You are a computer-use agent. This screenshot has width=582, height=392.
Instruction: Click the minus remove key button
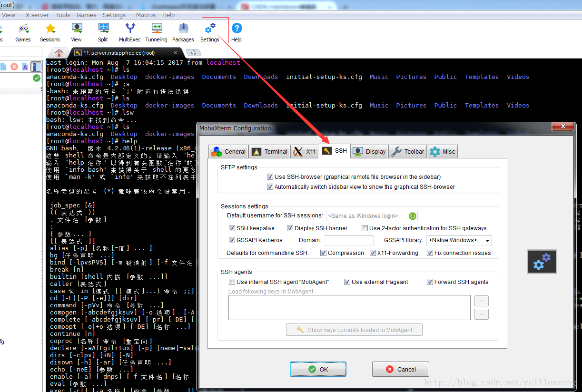tap(482, 314)
